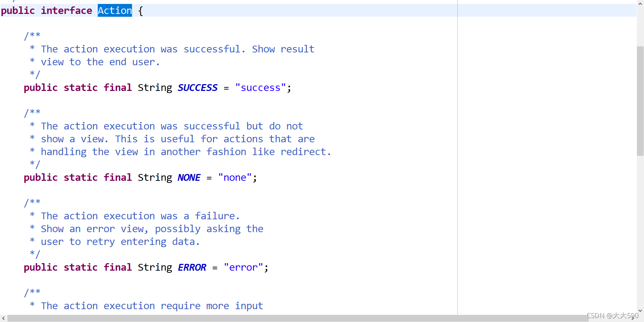This screenshot has height=322, width=644.
Task: Click the 'public interface' keywords on first line
Action: point(46,11)
